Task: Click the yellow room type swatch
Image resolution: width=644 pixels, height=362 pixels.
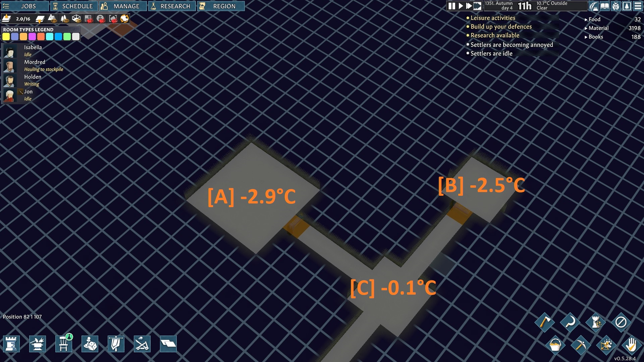Action: point(6,37)
